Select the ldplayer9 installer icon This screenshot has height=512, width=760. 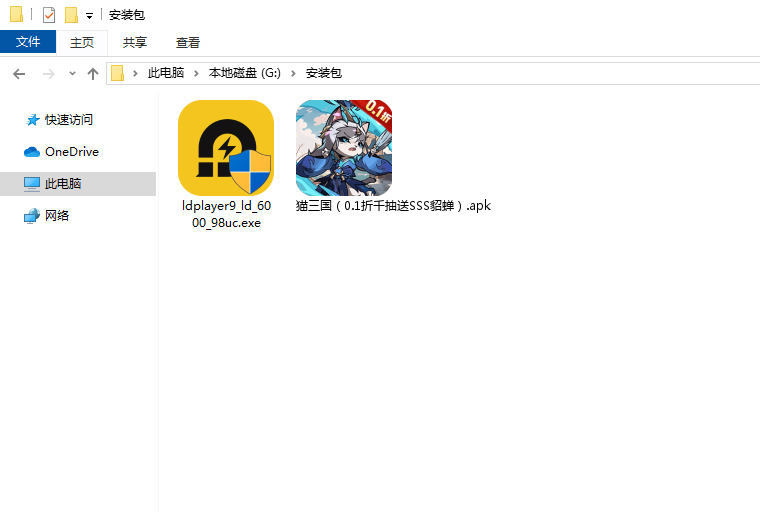pyautogui.click(x=226, y=148)
